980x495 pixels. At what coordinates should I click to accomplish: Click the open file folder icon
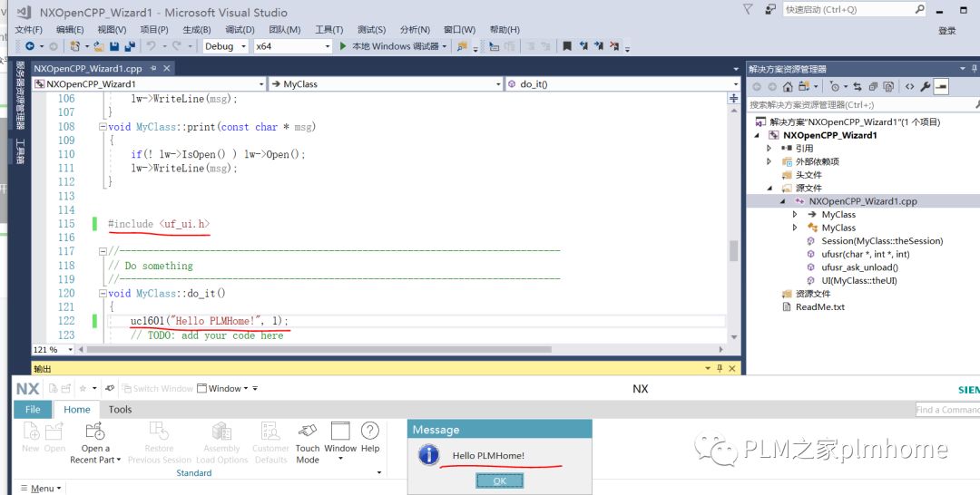(98, 46)
